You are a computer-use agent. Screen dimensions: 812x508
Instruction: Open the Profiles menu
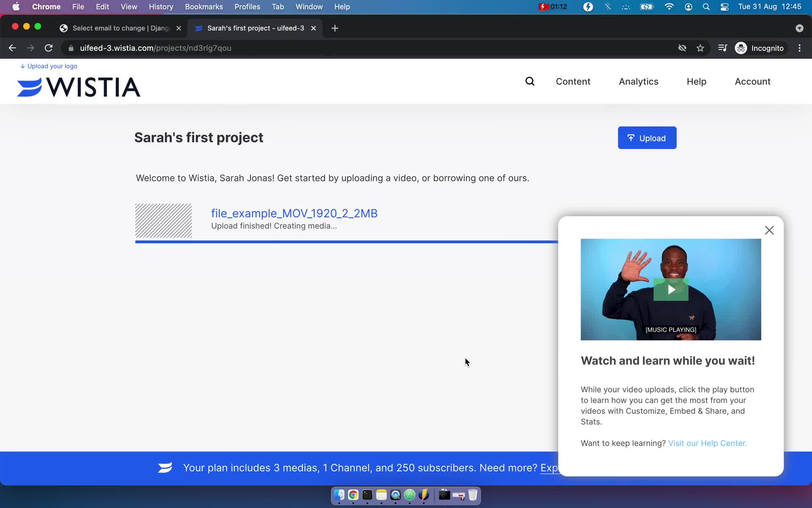(x=247, y=6)
